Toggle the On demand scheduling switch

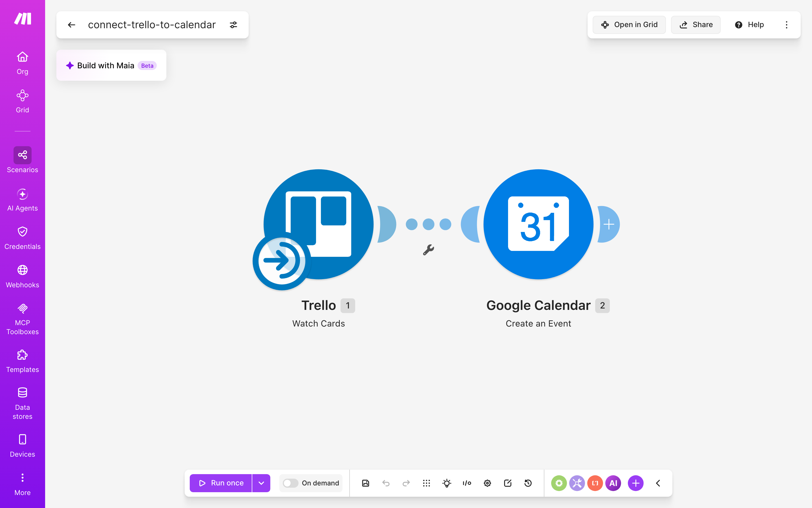pyautogui.click(x=290, y=483)
